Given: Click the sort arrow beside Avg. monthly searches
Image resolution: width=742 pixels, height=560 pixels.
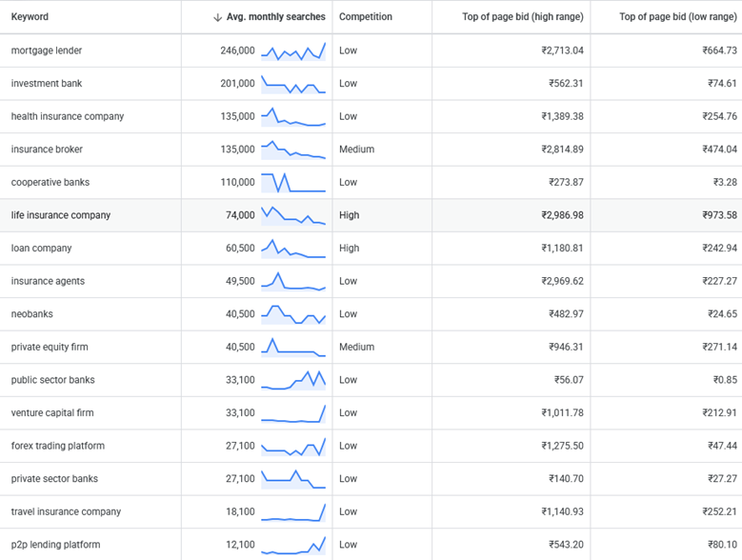Looking at the screenshot, I should tap(217, 17).
